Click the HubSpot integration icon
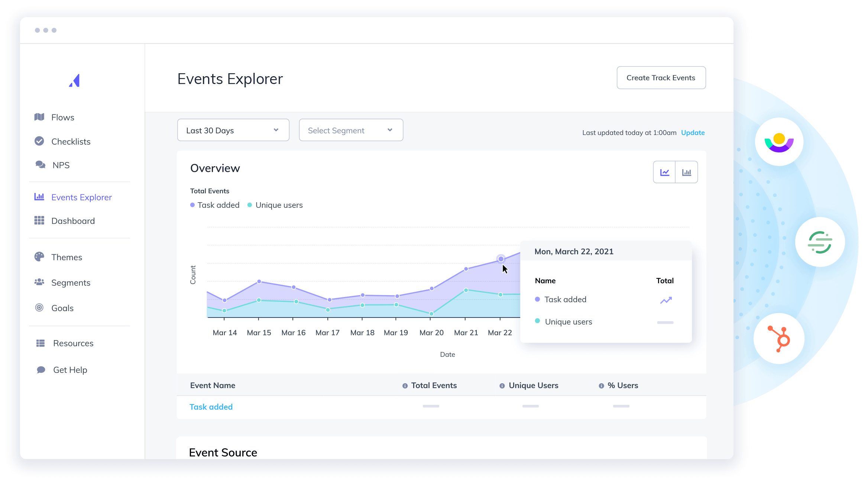The image size is (868, 484). [x=779, y=338]
